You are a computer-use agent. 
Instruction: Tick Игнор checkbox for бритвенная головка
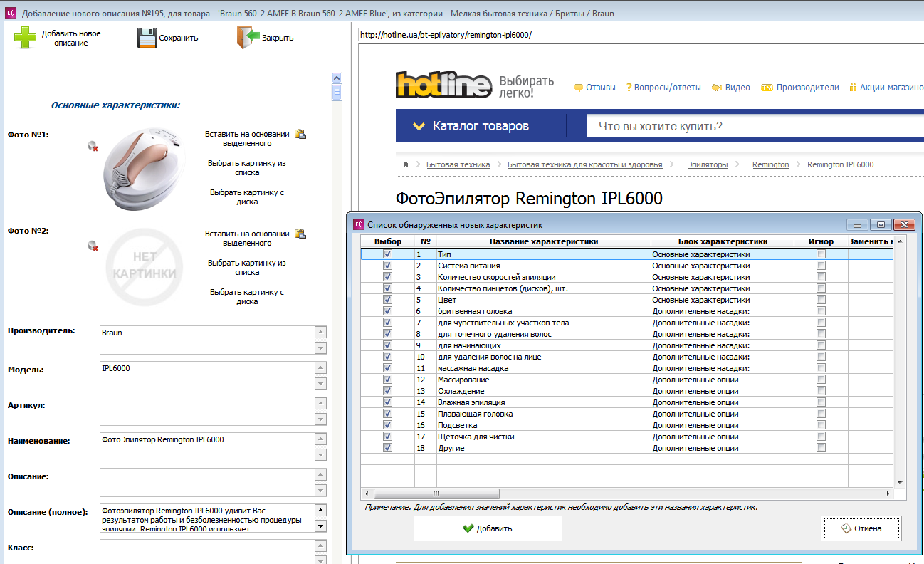point(821,311)
